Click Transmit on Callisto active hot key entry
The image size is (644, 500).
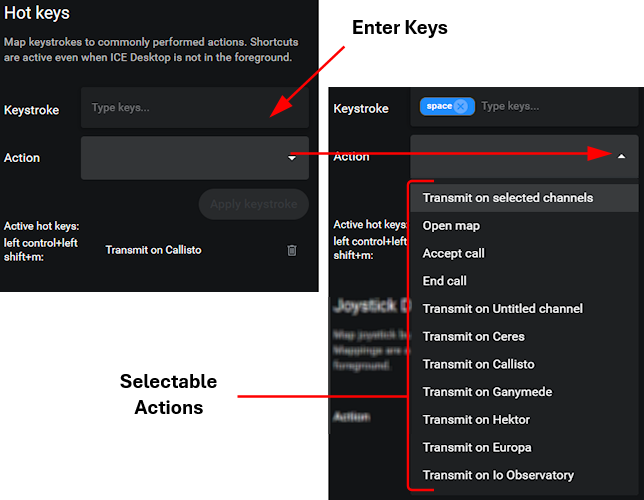click(153, 250)
